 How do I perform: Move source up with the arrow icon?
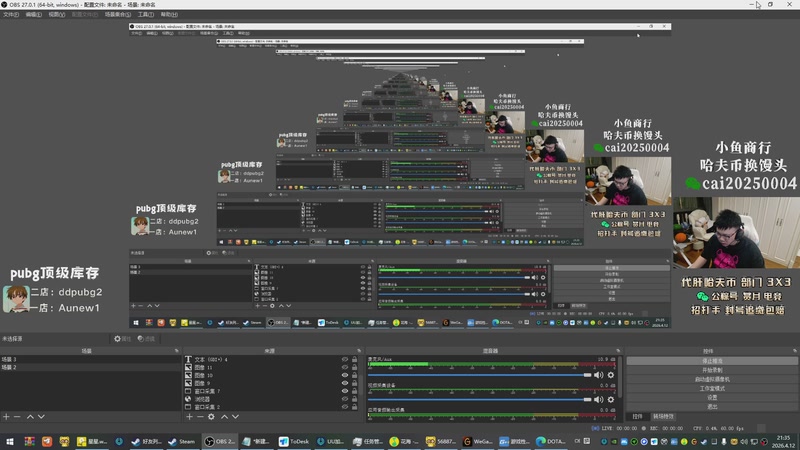tap(224, 417)
